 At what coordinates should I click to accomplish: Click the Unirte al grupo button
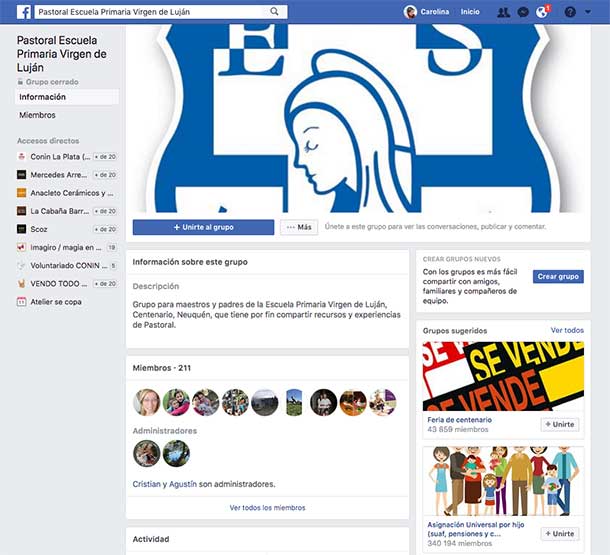point(203,227)
